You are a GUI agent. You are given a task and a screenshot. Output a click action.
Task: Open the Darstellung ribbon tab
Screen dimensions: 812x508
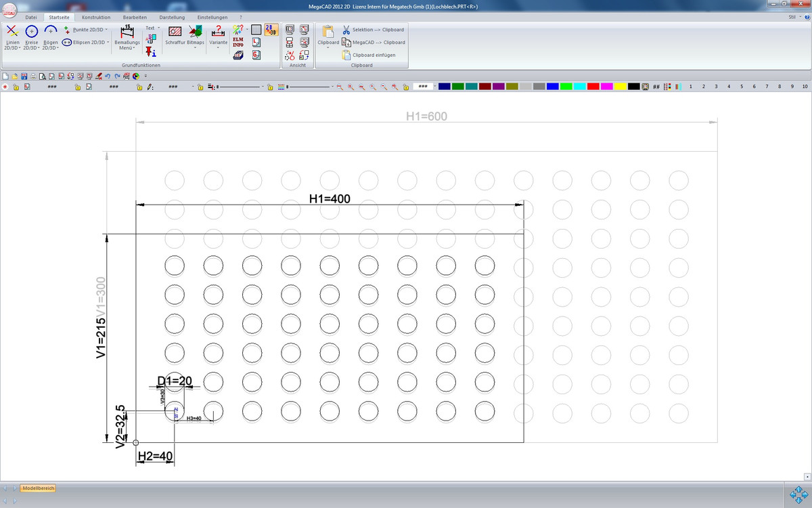click(x=171, y=17)
